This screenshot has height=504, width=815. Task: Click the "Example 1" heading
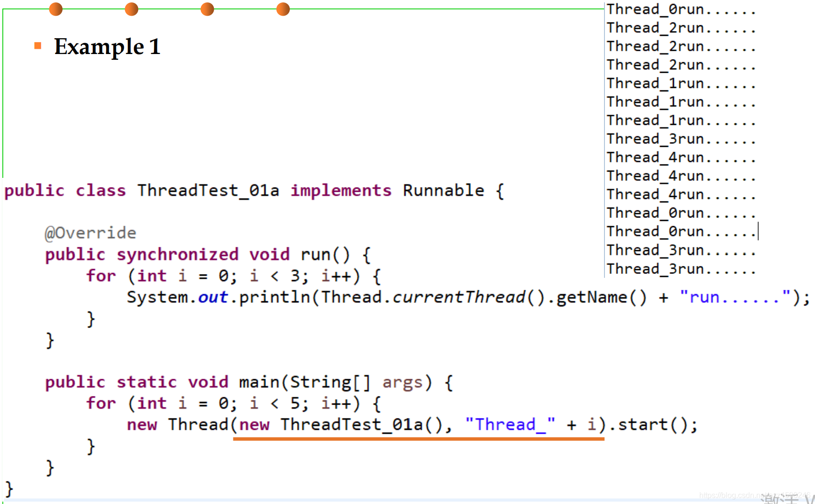coord(107,47)
